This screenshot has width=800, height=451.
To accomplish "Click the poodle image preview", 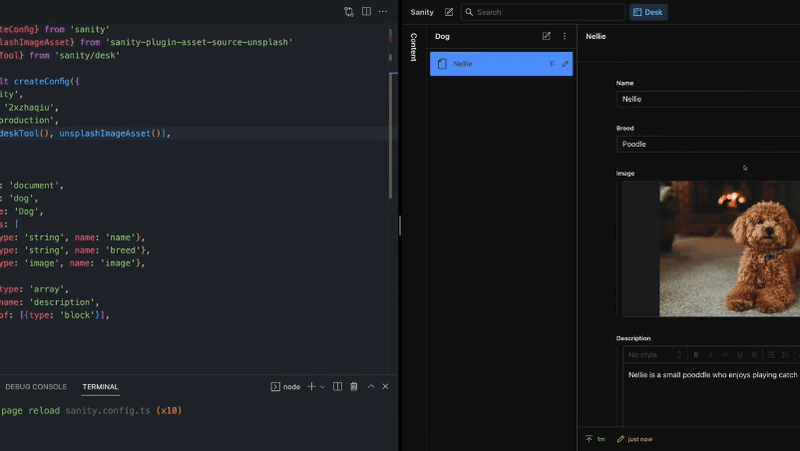I will pyautogui.click(x=730, y=249).
